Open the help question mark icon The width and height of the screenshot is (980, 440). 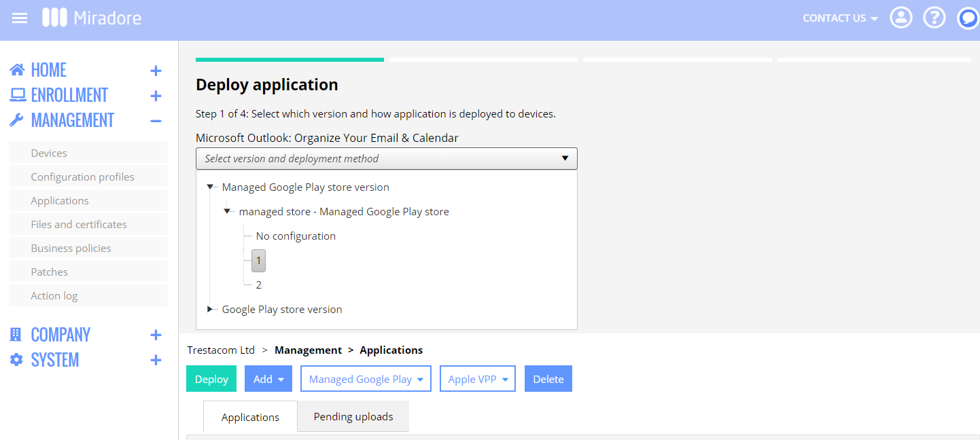pos(934,18)
